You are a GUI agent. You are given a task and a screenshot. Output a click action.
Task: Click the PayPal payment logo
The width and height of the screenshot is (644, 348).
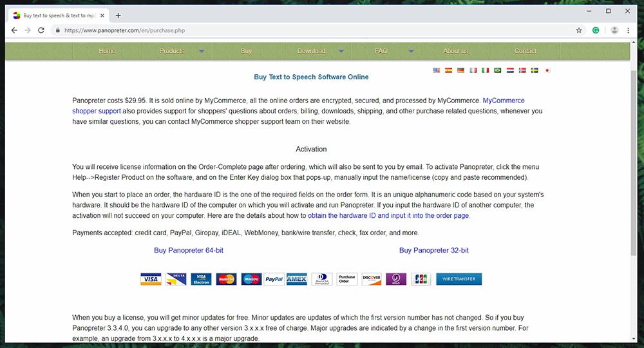(274, 279)
